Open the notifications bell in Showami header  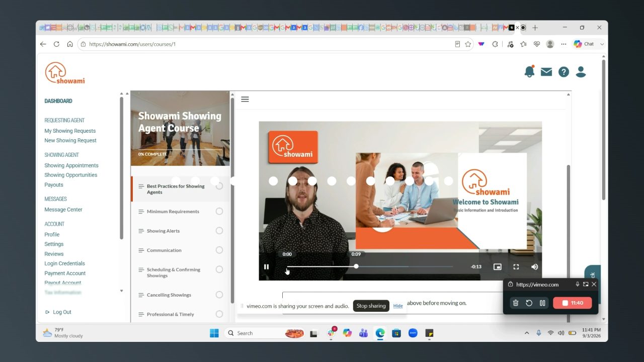pyautogui.click(x=529, y=71)
